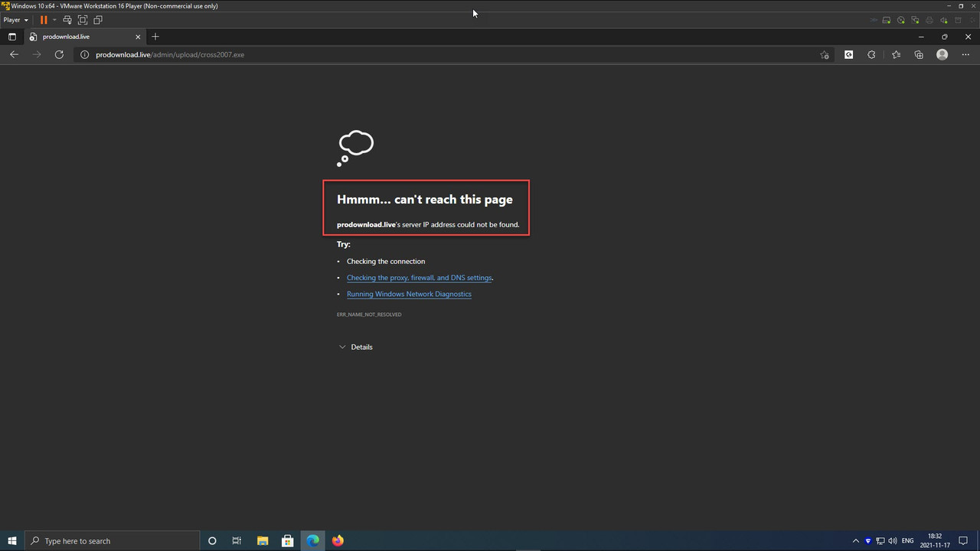Expand the power options arrow beside pause
The width and height of the screenshot is (980, 551).
point(54,20)
